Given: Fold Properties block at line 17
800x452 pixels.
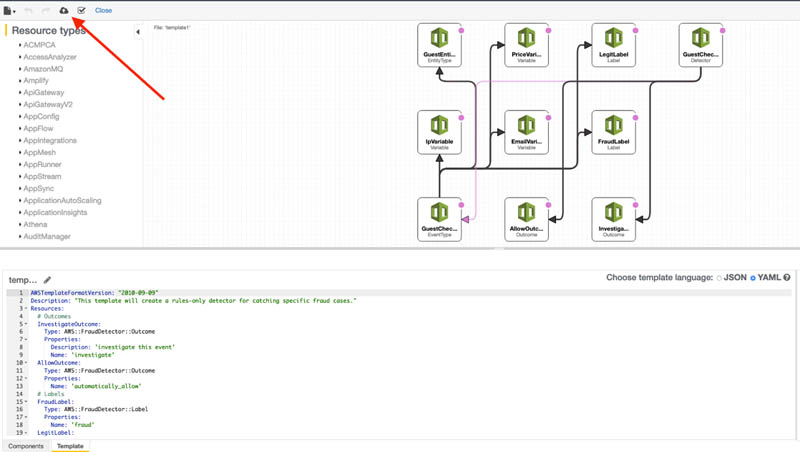Looking at the screenshot, I should [26, 417].
